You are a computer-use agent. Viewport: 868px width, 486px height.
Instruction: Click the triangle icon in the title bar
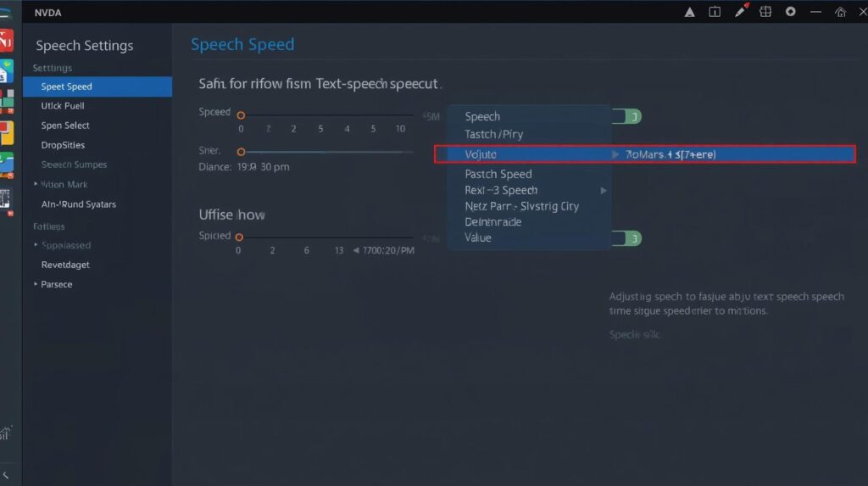tap(689, 12)
